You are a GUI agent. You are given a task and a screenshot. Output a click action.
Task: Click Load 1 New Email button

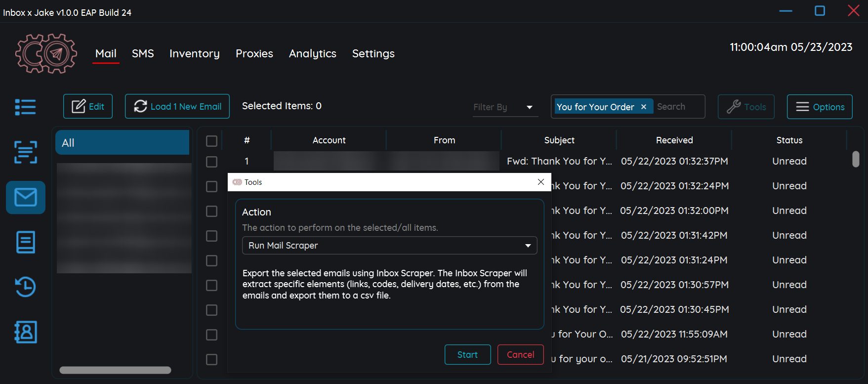pos(177,106)
